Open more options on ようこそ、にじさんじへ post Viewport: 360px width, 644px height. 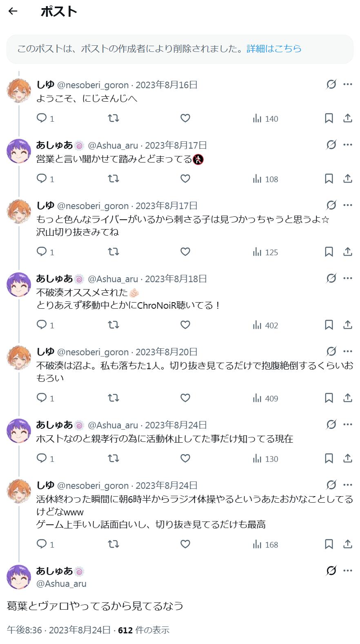click(x=348, y=85)
